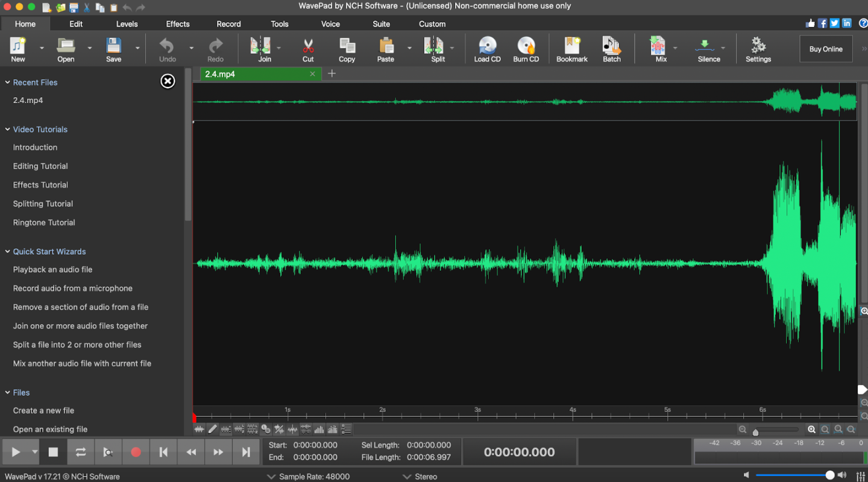Open the Sample Rate dropdown
The height and width of the screenshot is (482, 868).
271,476
